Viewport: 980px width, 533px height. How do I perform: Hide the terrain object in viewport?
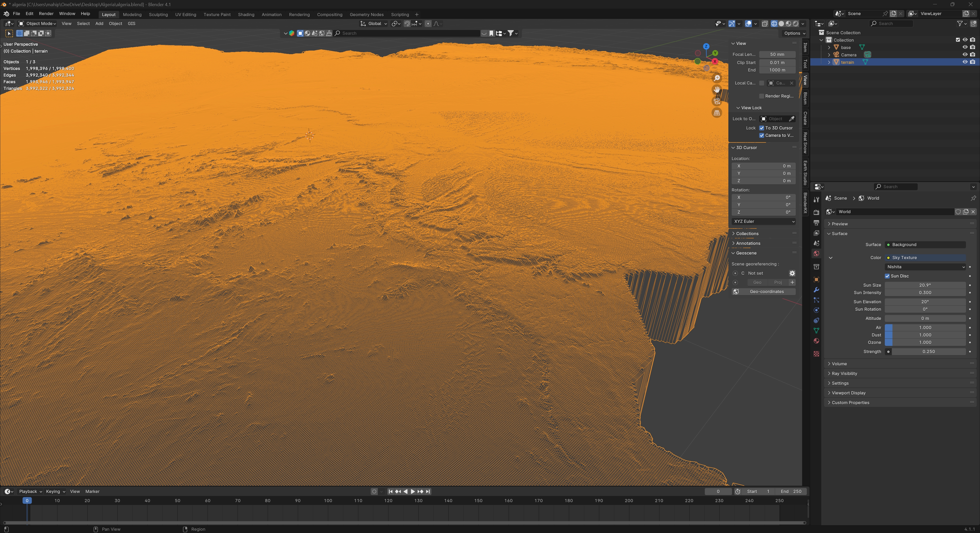click(965, 62)
